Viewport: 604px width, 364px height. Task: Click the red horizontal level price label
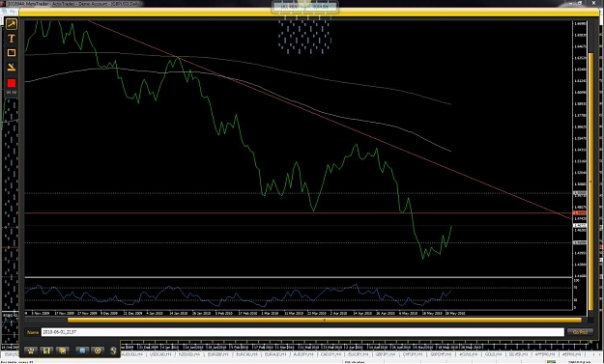click(x=580, y=212)
